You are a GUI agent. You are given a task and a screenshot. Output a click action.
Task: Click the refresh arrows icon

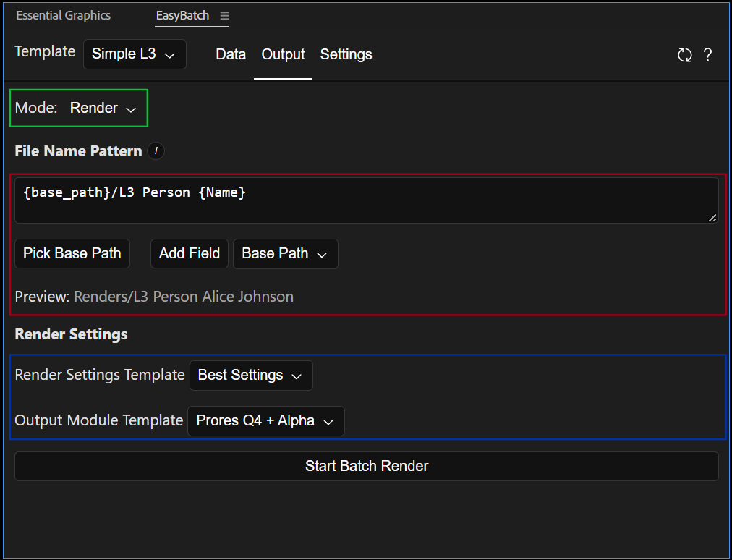684,55
